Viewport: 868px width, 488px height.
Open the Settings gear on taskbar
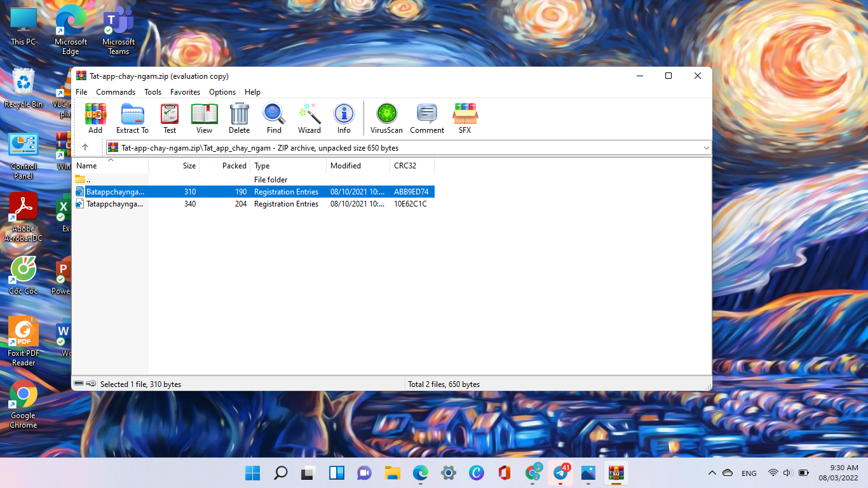coord(448,473)
